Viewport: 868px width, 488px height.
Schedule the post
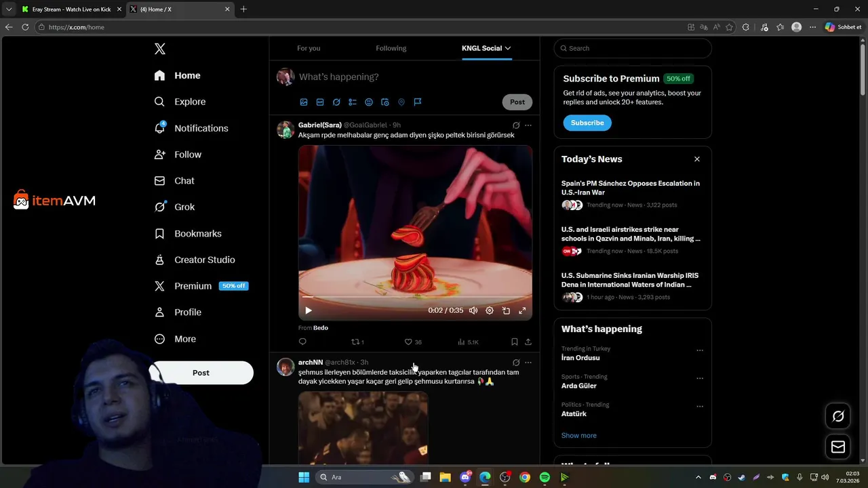click(x=385, y=102)
